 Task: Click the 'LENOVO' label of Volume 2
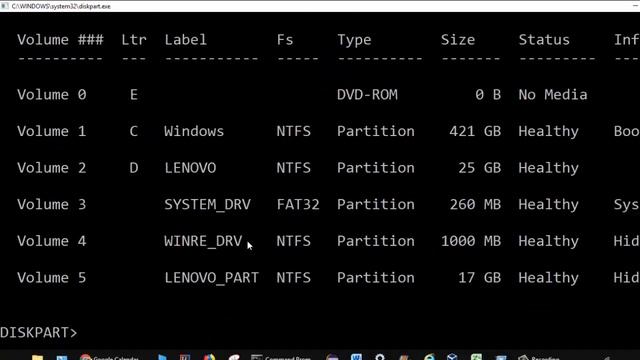click(x=190, y=168)
